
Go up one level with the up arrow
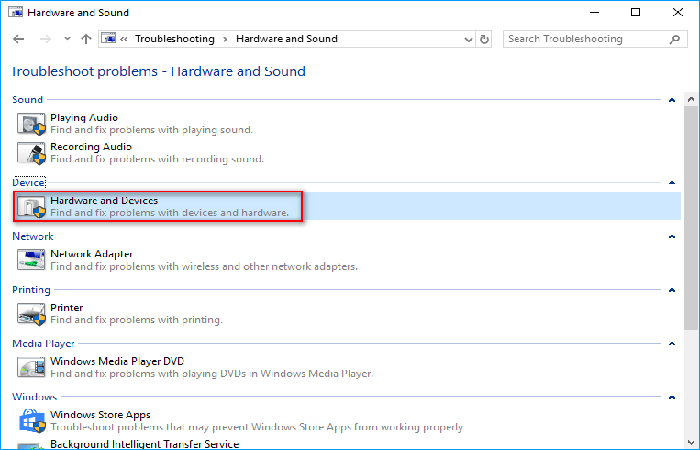86,39
